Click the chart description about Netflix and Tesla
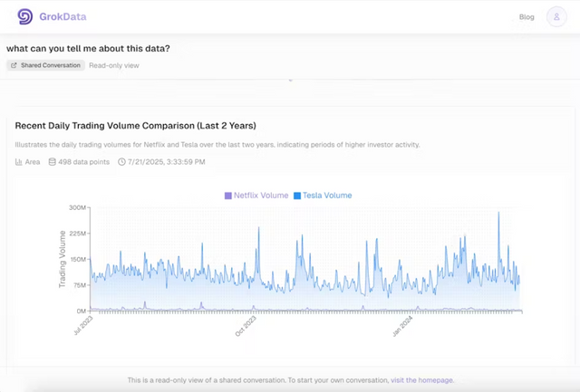 (x=217, y=145)
